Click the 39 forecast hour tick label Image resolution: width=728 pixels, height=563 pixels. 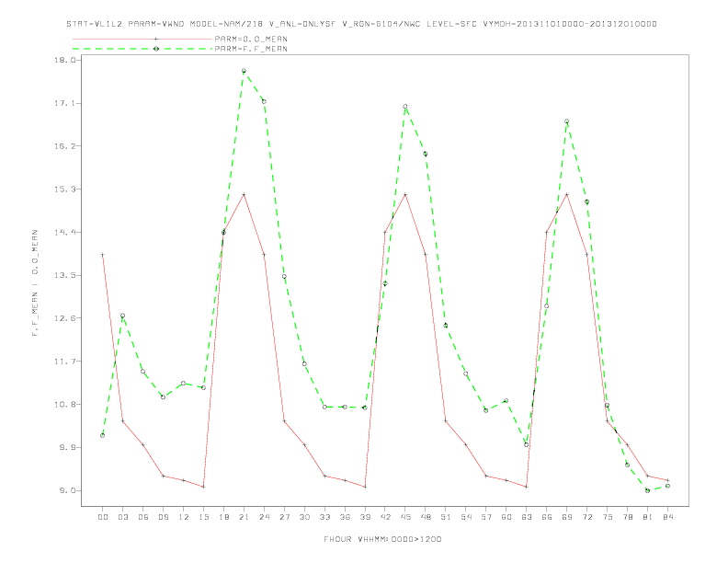(365, 517)
